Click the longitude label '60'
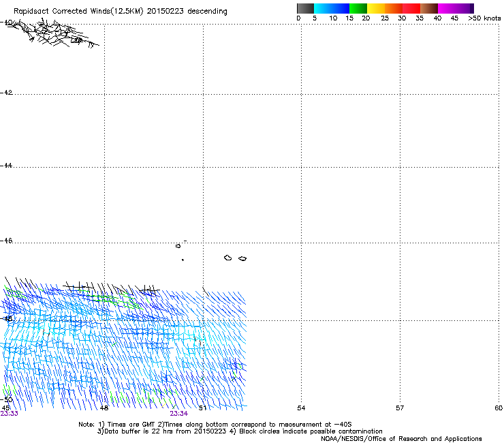Screen dimensions: 504x443 coord(499,408)
